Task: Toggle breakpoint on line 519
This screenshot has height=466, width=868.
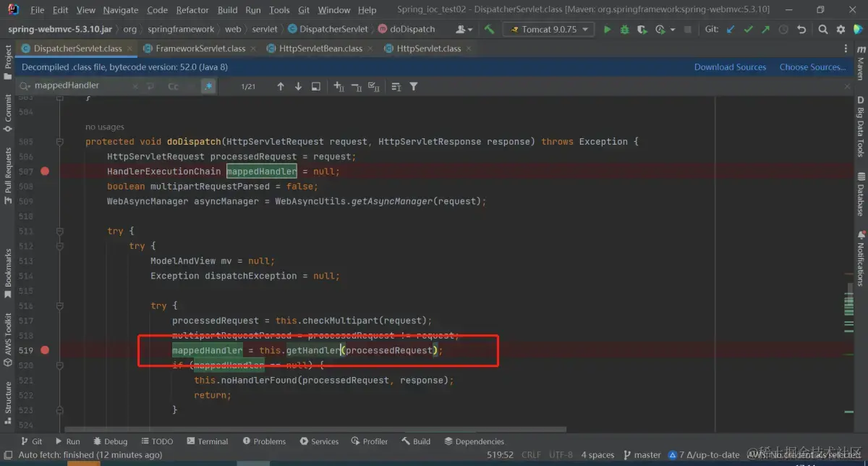Action: tap(45, 350)
